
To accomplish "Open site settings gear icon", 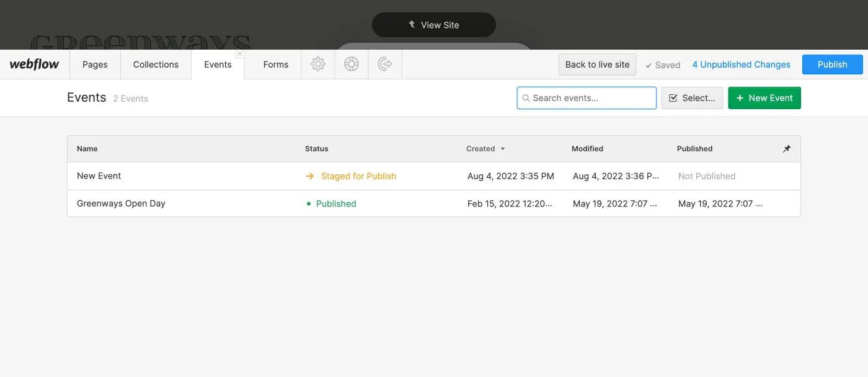I will click(x=318, y=64).
